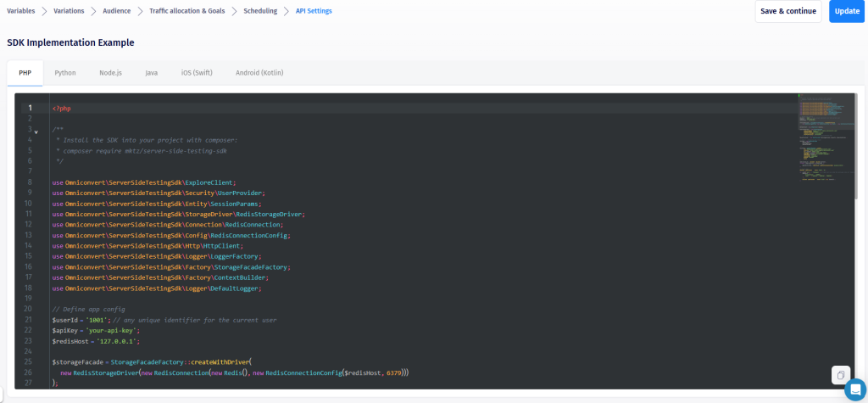Viewport: 868px width, 403px height.
Task: Select the Java tab
Action: click(x=151, y=73)
